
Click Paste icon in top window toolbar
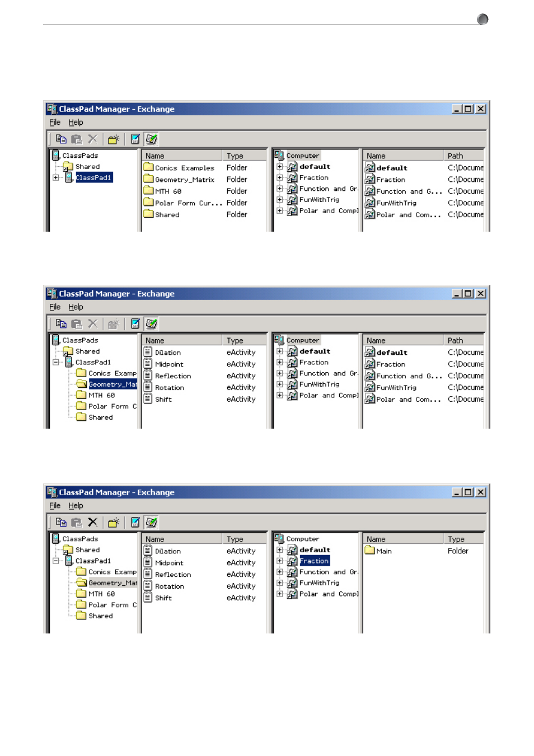tap(77, 139)
